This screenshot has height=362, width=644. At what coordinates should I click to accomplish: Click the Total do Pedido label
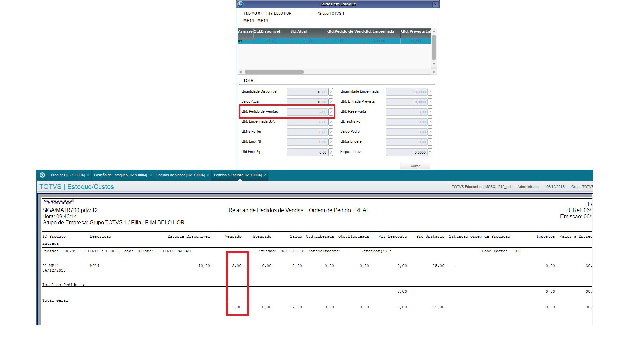63,285
